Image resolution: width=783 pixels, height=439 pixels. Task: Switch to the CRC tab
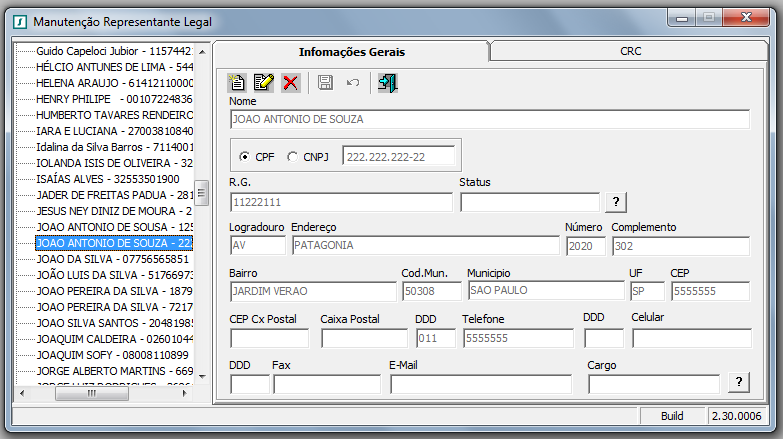pyautogui.click(x=630, y=51)
